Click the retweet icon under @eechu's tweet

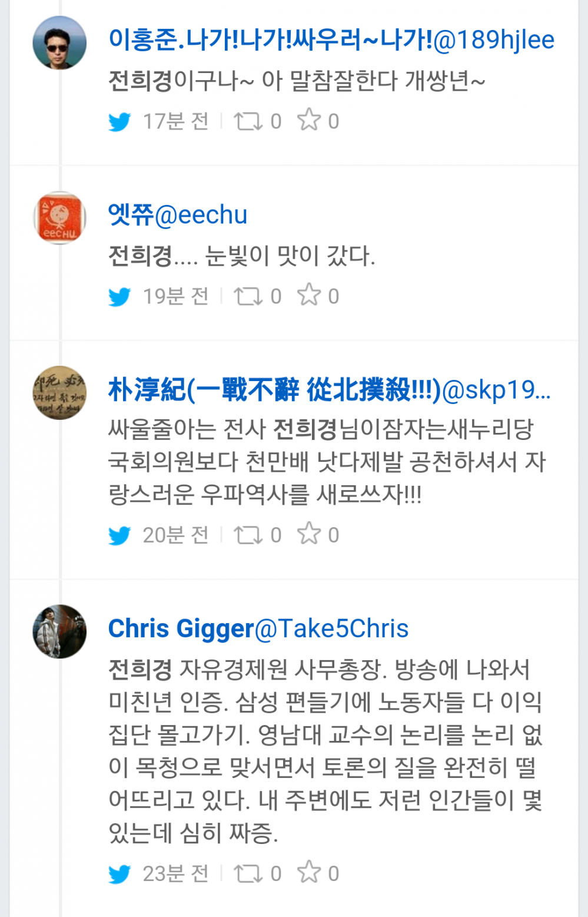(x=247, y=297)
